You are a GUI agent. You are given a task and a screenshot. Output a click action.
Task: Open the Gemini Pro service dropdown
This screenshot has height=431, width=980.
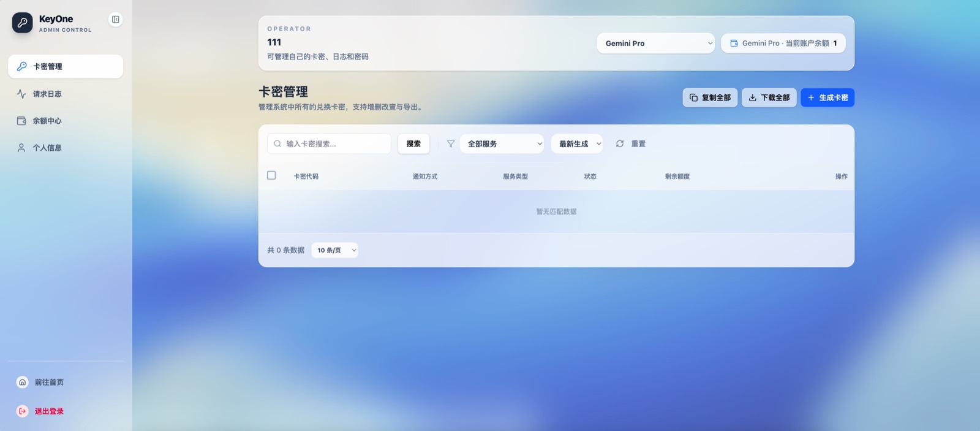pos(655,44)
